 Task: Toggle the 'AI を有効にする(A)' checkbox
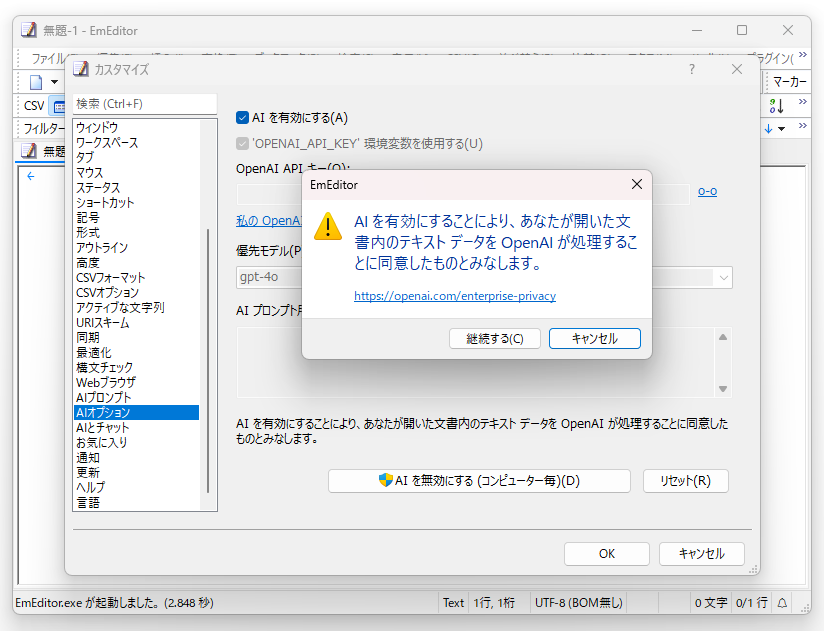coord(242,118)
